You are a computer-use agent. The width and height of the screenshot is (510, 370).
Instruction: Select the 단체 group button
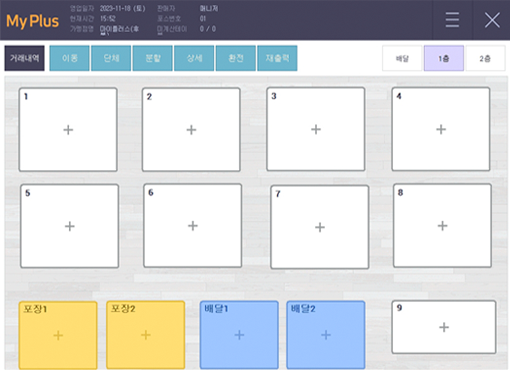pyautogui.click(x=111, y=58)
